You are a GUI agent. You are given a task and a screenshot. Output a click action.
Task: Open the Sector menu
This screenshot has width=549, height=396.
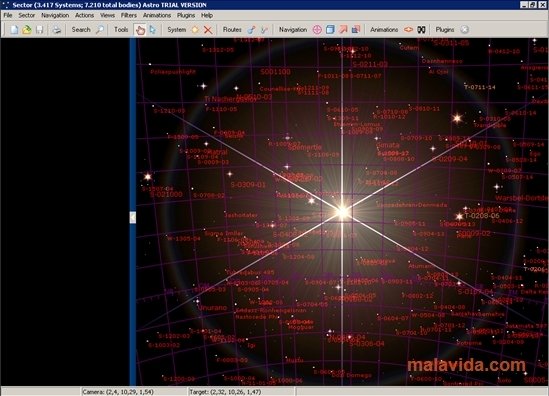tap(27, 15)
